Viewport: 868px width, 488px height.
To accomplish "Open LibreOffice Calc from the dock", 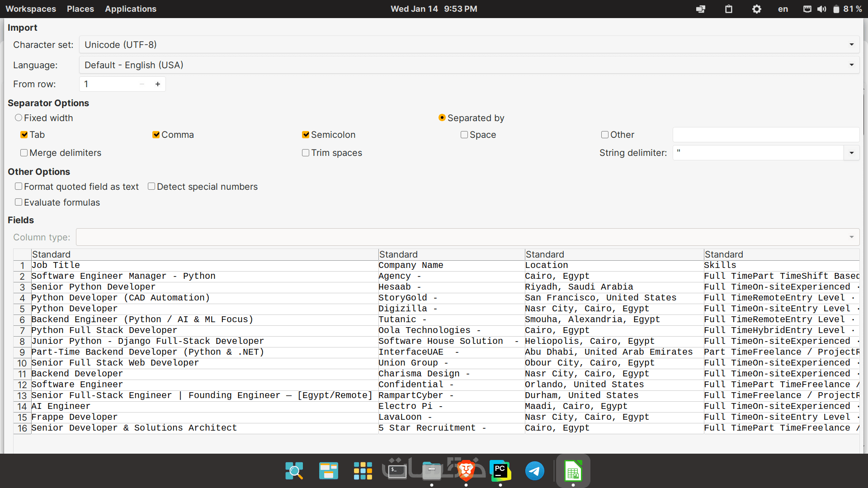I will (573, 471).
